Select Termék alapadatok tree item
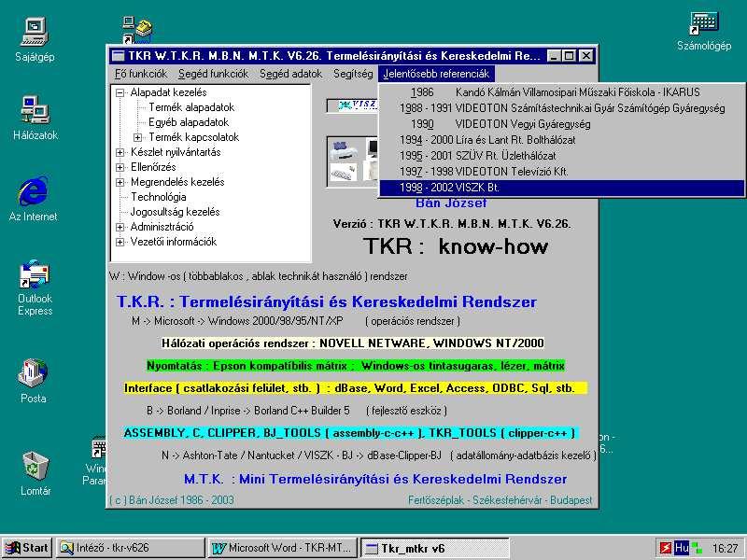This screenshot has height=560, width=747. pos(191,107)
